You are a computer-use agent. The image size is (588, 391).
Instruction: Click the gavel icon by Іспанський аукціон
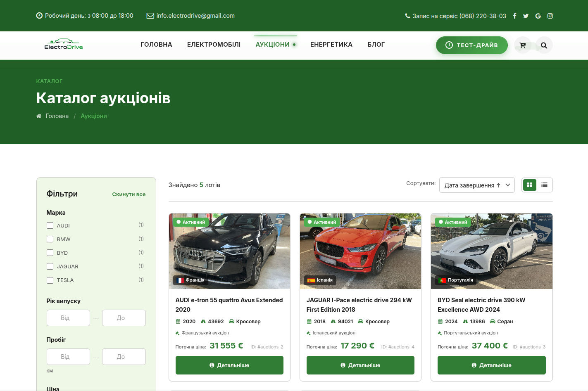(x=309, y=333)
